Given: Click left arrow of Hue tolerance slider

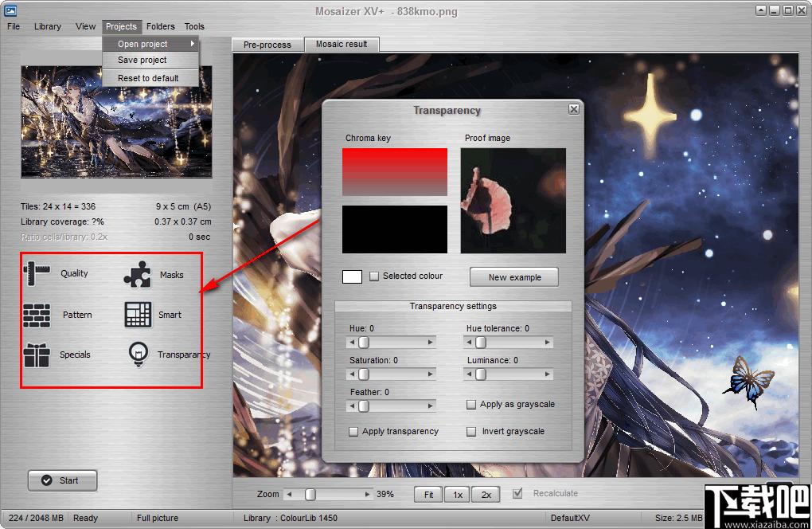Looking at the screenshot, I should tap(469, 342).
